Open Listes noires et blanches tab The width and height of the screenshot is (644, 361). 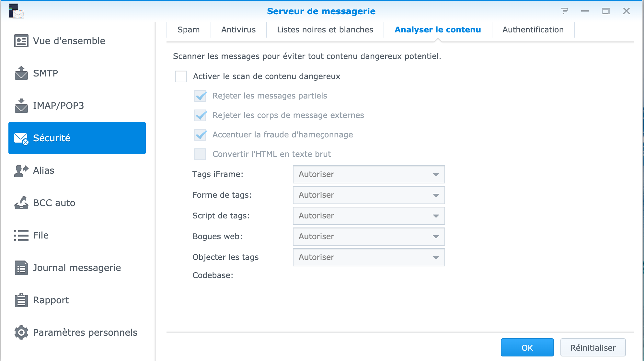click(325, 30)
